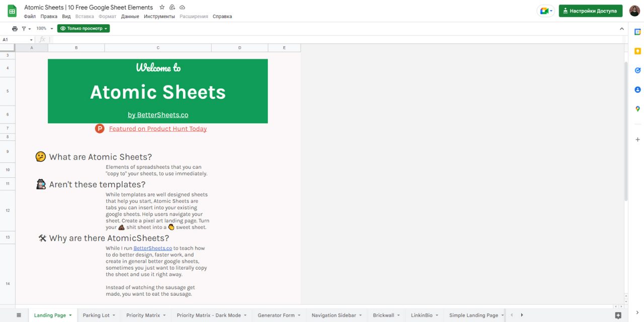Open Google Contacts from the side panel
Screen dimensions: 644x322
(x=637, y=89)
